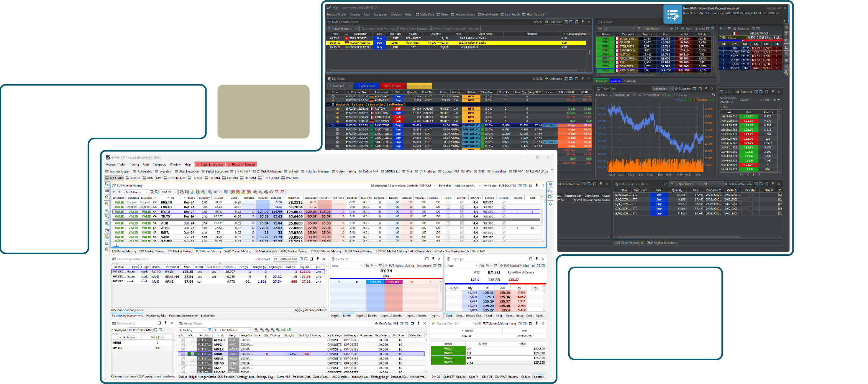The height and width of the screenshot is (384, 868).
Task: Open Active Requests dropdown in OMS Client Request
Action: (x=343, y=28)
